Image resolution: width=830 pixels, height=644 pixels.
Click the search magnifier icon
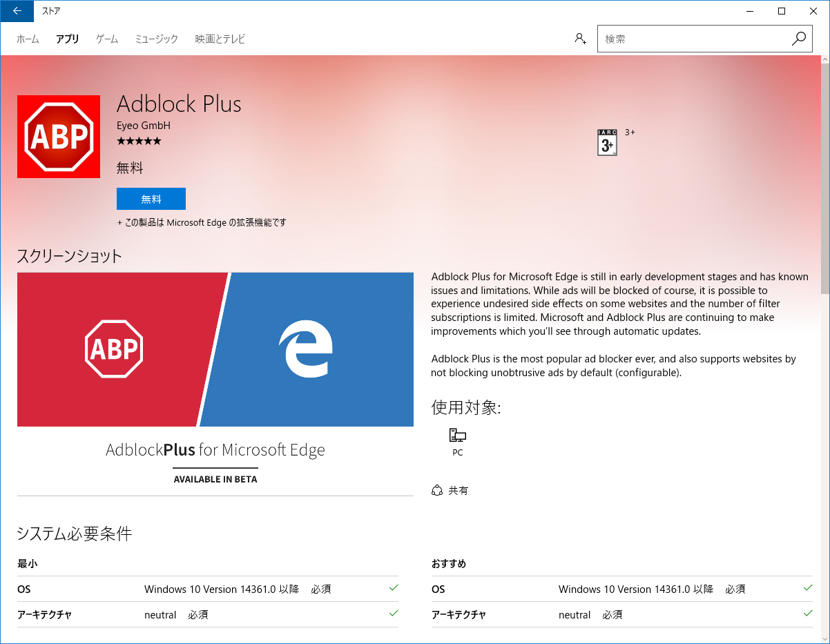799,39
